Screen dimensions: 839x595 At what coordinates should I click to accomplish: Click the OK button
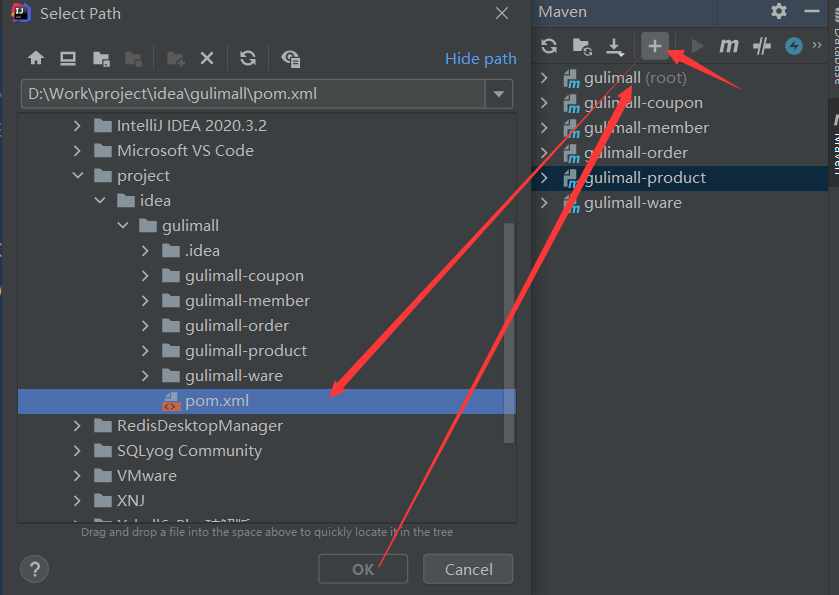pyautogui.click(x=363, y=569)
